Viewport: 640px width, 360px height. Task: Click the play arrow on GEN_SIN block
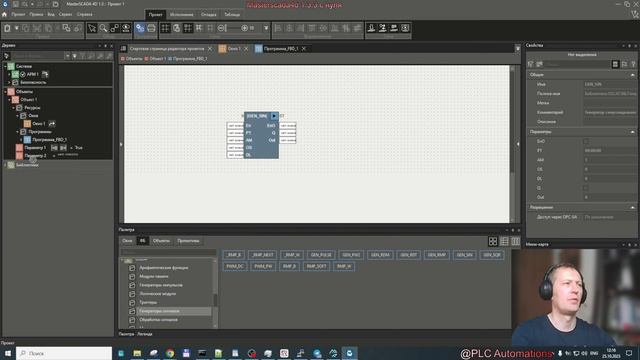pos(274,116)
